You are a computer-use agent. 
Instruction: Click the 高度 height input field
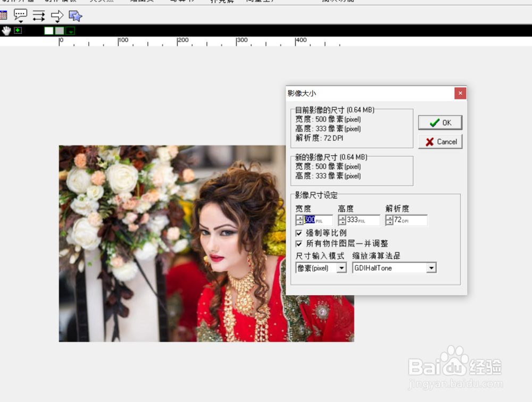(x=363, y=220)
